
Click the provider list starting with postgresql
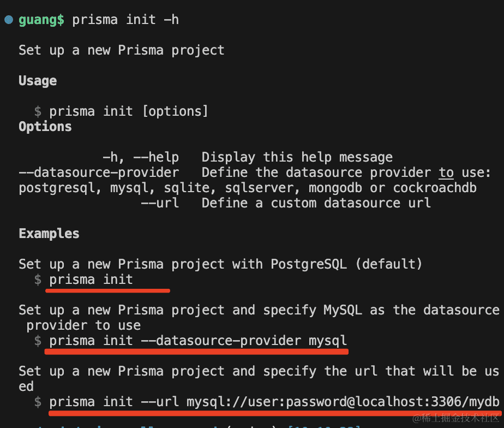[248, 188]
